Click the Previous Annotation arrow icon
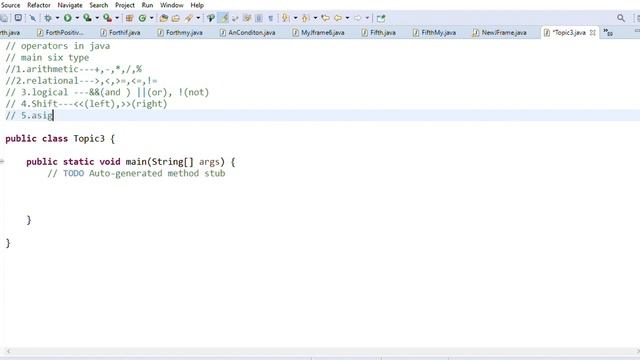Screen dimensions: 640x360 point(305,18)
